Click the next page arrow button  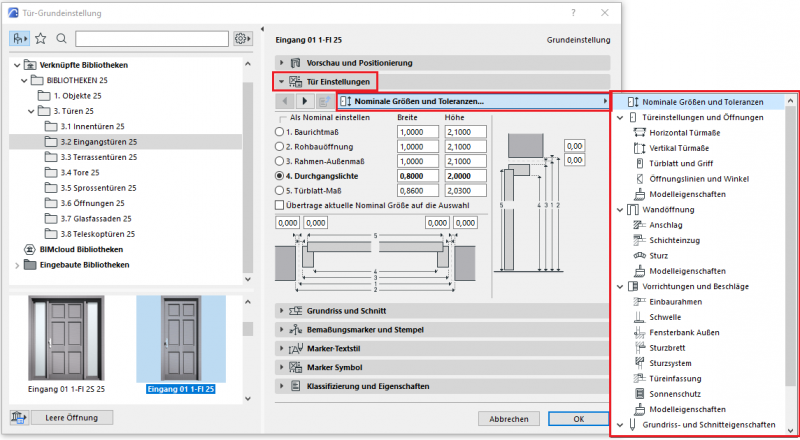click(x=305, y=101)
